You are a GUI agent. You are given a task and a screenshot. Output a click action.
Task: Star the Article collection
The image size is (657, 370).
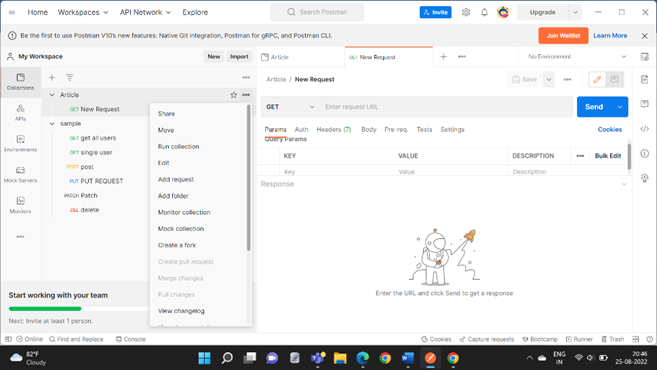[233, 95]
